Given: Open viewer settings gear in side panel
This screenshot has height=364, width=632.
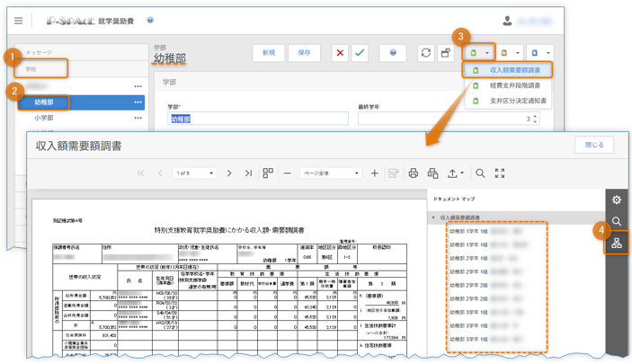Looking at the screenshot, I should pos(617,200).
